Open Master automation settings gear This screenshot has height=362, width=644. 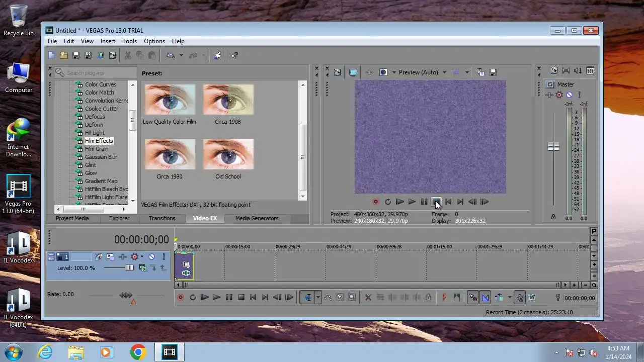[559, 95]
